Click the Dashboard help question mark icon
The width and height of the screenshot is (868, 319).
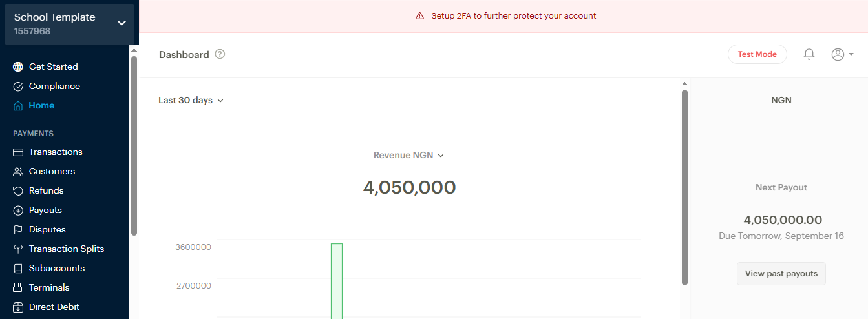tap(220, 54)
